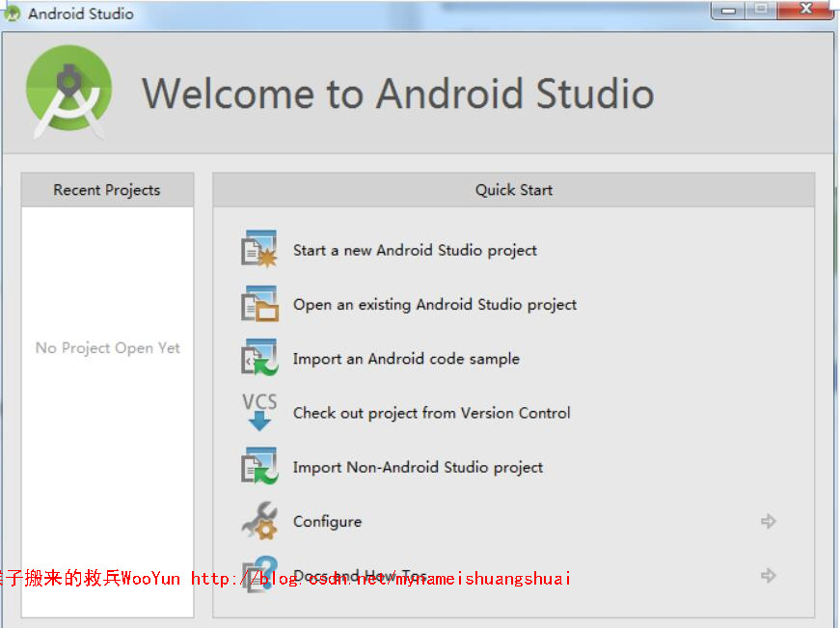
Task: Click the Android Studio logo in header
Action: coord(69,93)
